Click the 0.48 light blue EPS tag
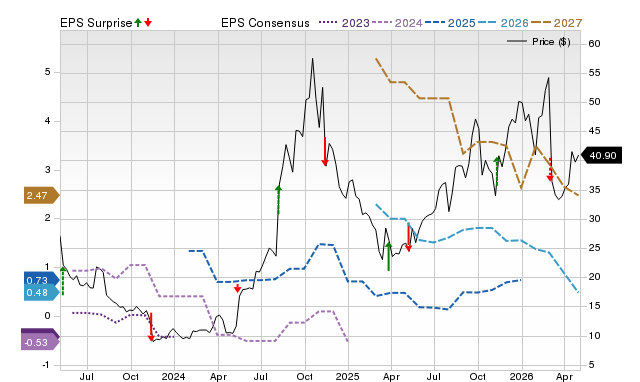640x382 pixels. [41, 293]
